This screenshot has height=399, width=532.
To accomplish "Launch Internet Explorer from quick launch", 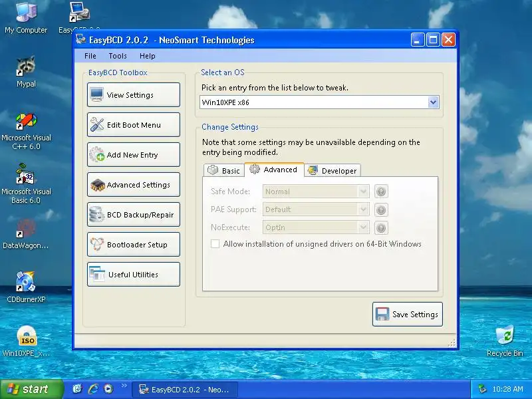I will point(93,389).
